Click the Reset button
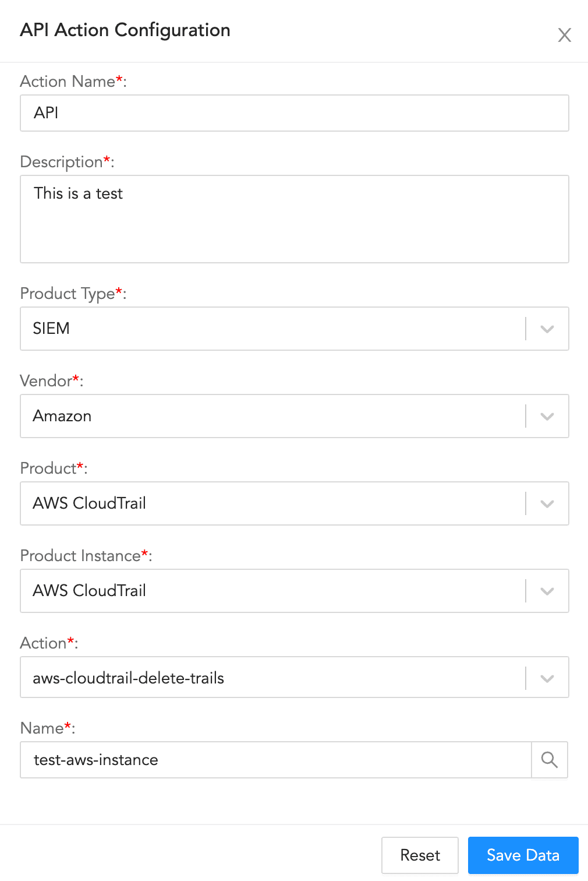Screen dimensions: 588x881 coord(420,855)
